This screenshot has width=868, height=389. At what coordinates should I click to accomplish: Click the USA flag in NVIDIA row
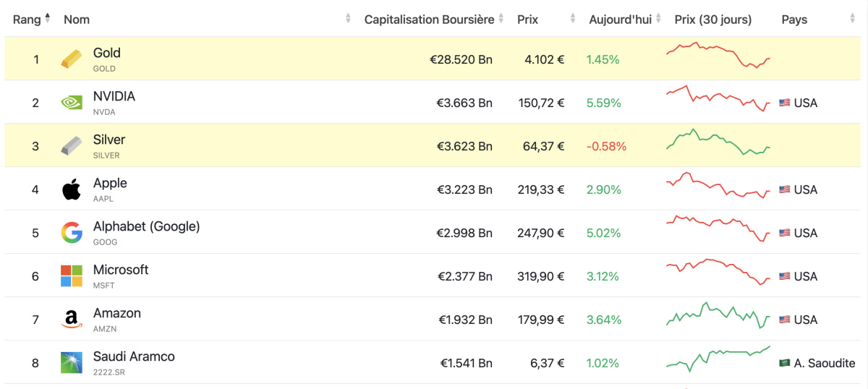click(784, 103)
